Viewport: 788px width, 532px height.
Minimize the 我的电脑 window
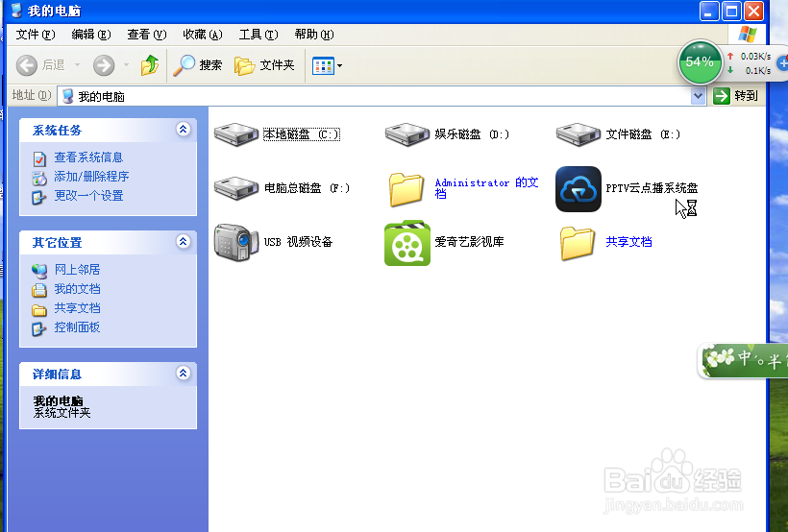[709, 12]
